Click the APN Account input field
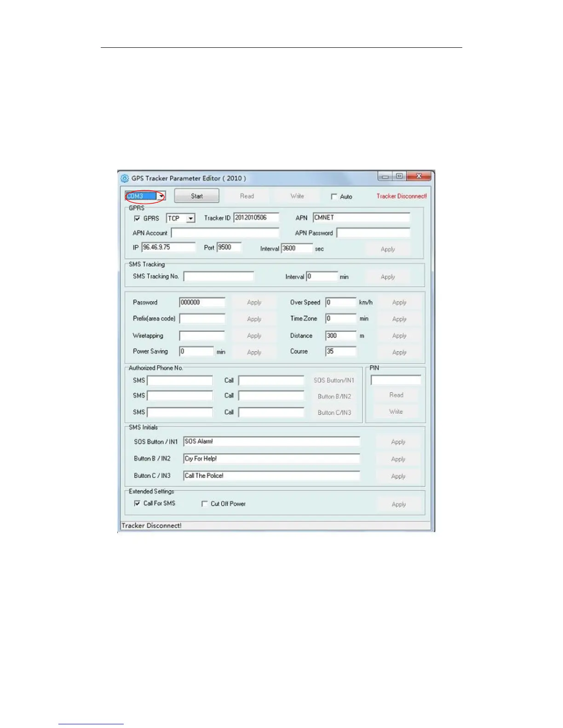This screenshot has width=563, height=728. click(225, 233)
